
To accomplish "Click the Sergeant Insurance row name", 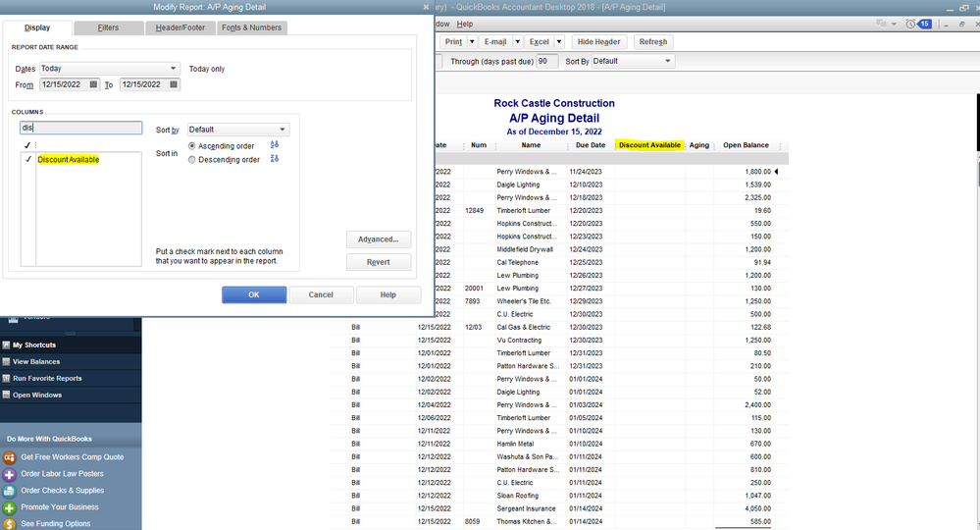I will [526, 508].
